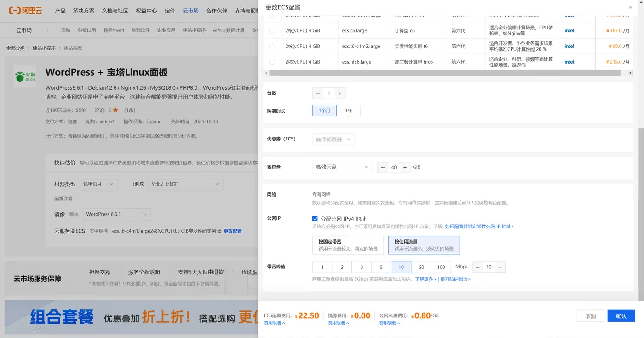
Task: Increase the 系统盘 size with plus
Action: tap(405, 167)
